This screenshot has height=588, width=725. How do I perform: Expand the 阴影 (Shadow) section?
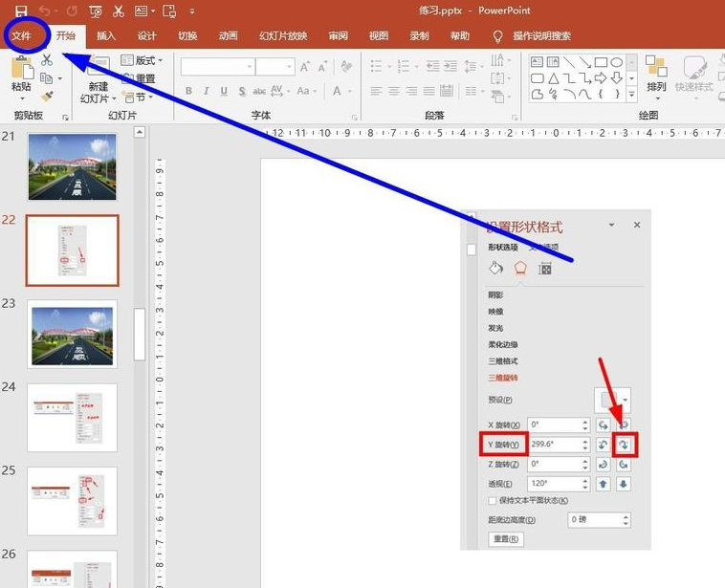pos(495,295)
